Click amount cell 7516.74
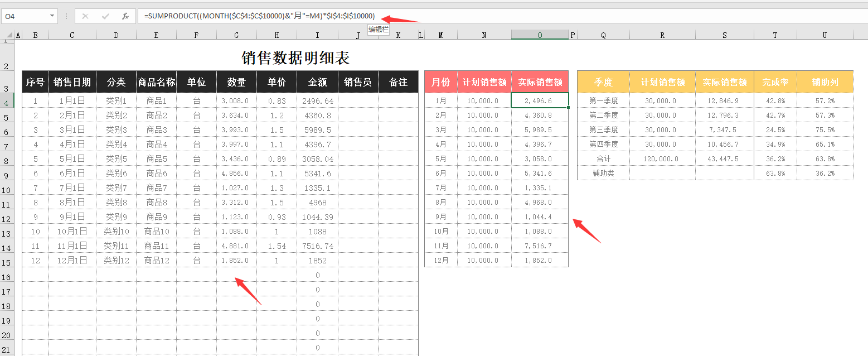 [317, 246]
